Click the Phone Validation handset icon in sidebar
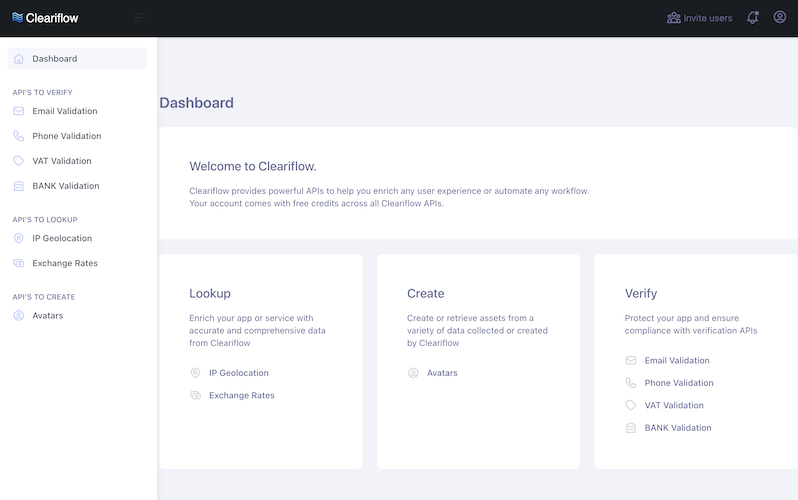 (19, 136)
